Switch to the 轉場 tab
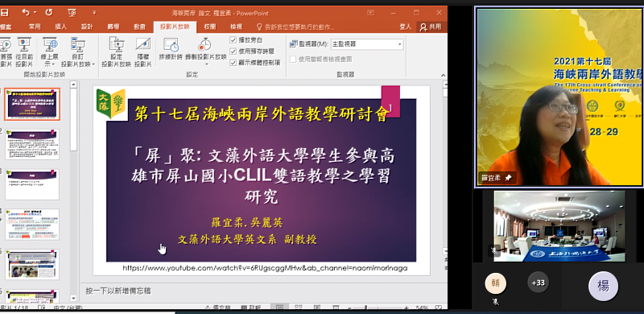 [114, 27]
